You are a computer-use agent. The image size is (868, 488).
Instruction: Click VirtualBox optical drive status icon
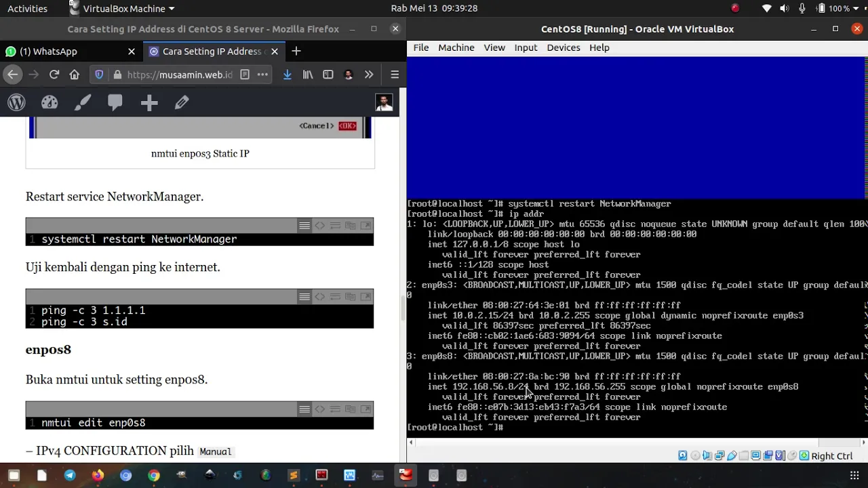[695, 455]
